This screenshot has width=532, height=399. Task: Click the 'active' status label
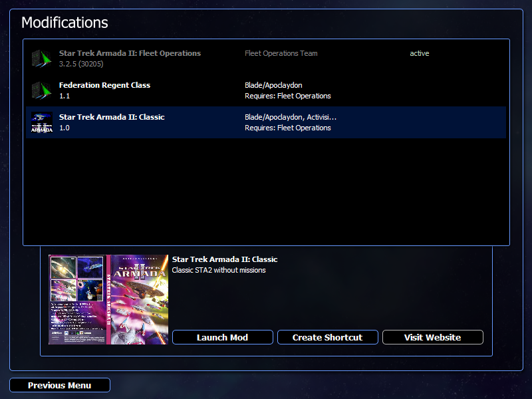pyautogui.click(x=420, y=53)
